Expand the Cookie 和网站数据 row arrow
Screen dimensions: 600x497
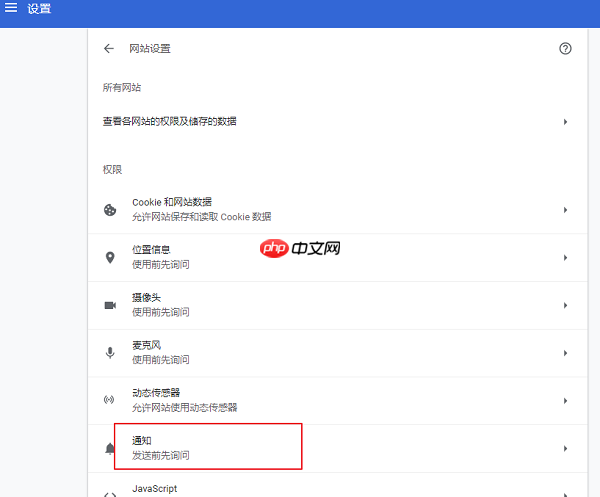(x=565, y=210)
